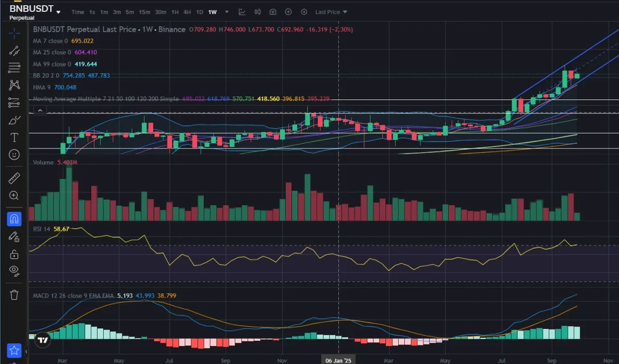Open the candlestick chart style selector

point(257,12)
